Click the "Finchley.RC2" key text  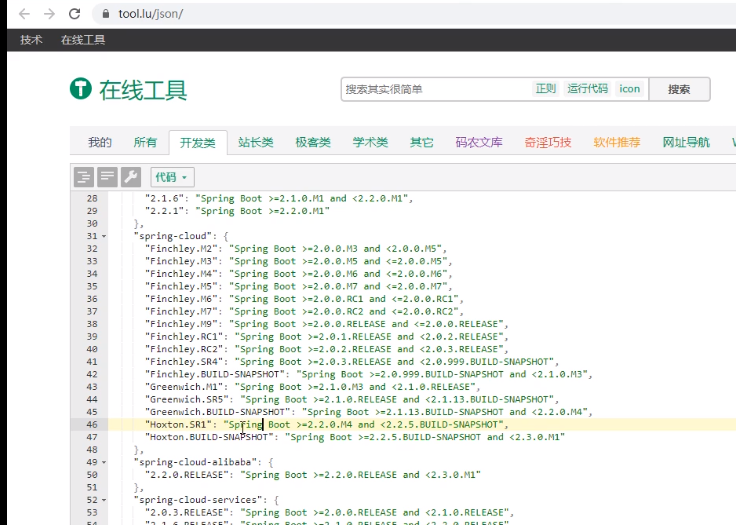point(184,349)
